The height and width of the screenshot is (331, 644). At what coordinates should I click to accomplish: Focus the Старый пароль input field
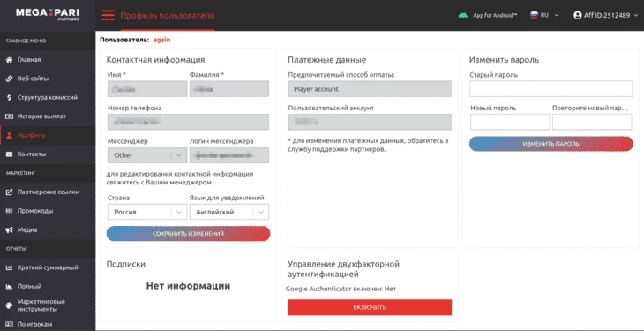550,89
